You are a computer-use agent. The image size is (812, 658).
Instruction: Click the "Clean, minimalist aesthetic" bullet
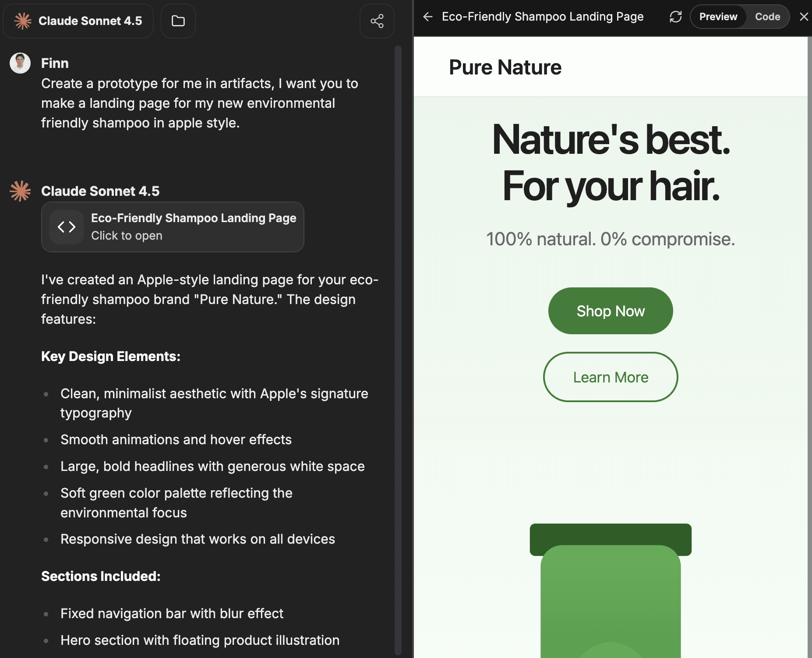pos(214,403)
